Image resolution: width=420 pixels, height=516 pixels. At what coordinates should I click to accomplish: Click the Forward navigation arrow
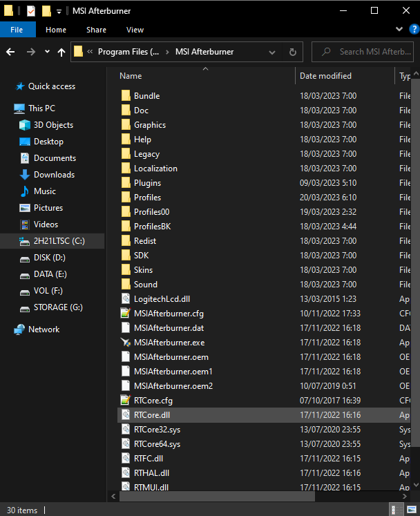tap(31, 52)
